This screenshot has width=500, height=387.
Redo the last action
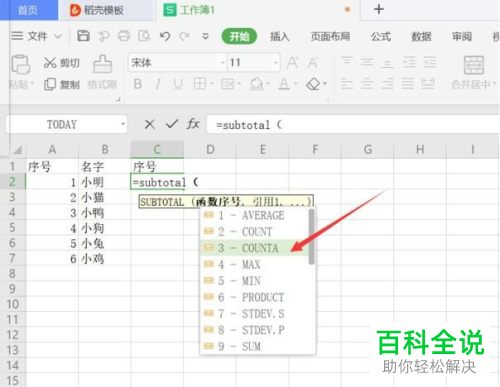coord(184,36)
